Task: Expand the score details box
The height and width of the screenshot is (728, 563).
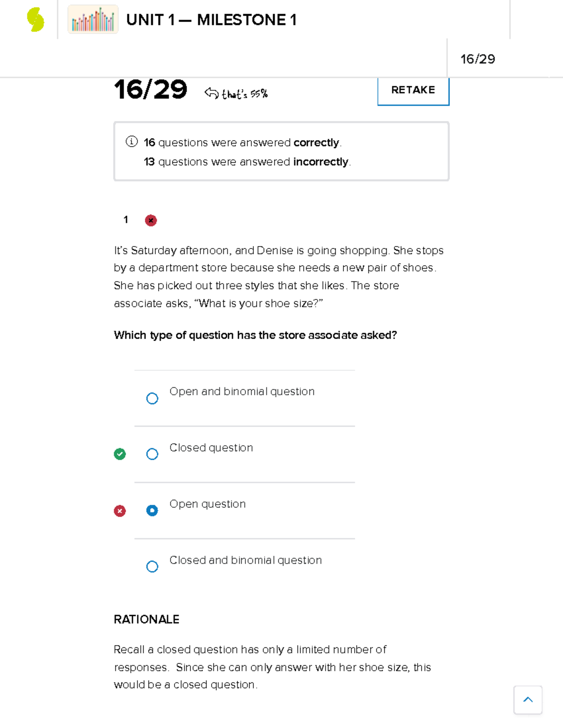Action: click(x=281, y=150)
